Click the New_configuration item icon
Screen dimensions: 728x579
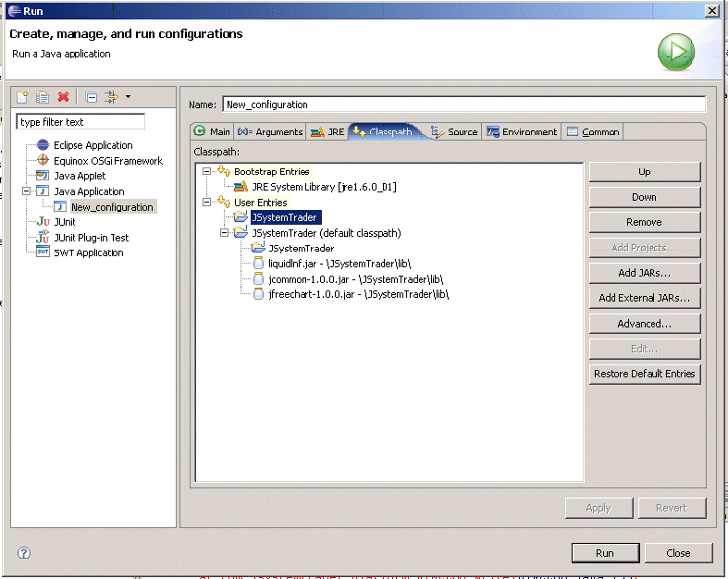60,206
